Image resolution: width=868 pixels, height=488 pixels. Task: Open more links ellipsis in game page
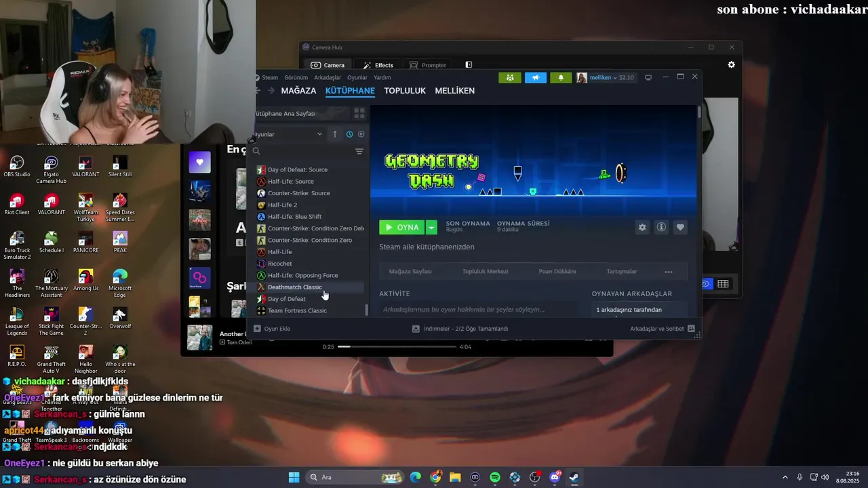click(x=669, y=271)
